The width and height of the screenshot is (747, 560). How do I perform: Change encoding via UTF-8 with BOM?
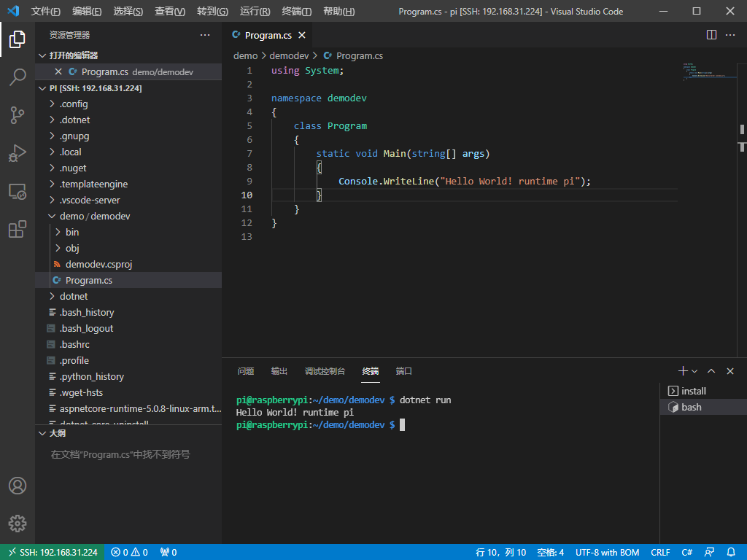[608, 553]
